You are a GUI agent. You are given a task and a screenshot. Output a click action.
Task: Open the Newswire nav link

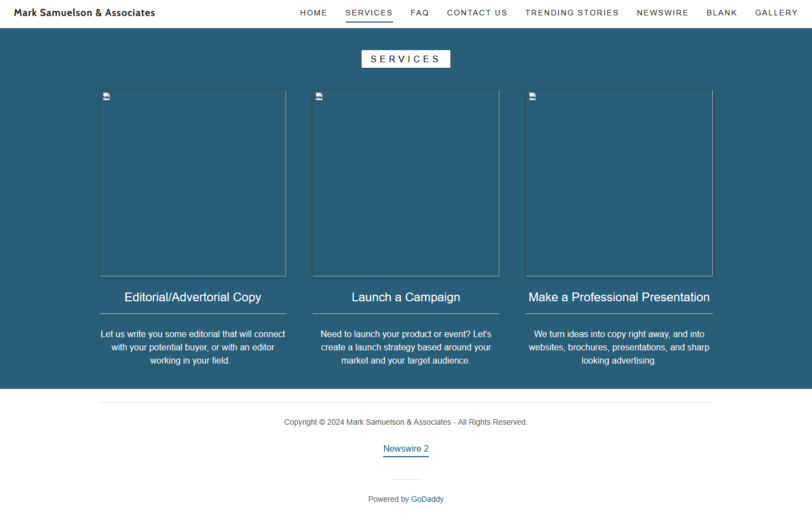click(x=662, y=13)
